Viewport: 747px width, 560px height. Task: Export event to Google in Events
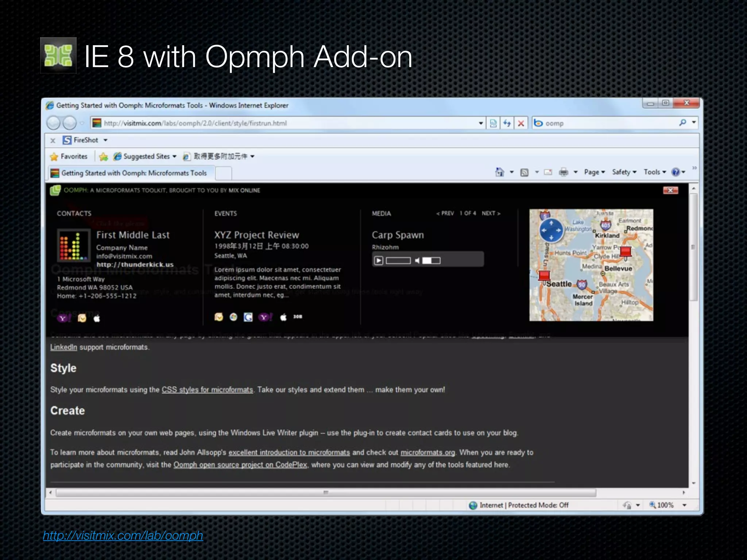(x=248, y=317)
